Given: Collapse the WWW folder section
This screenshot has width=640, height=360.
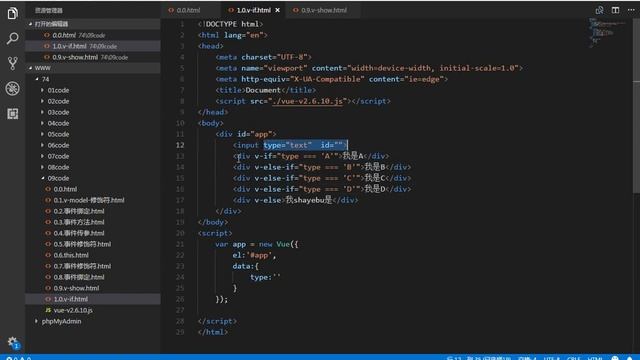Looking at the screenshot, I should [94, 68].
